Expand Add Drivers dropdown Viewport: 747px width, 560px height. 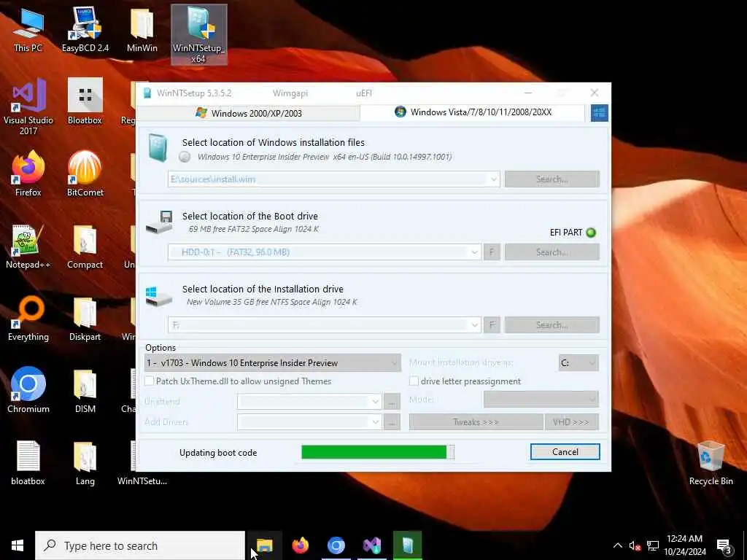(376, 422)
